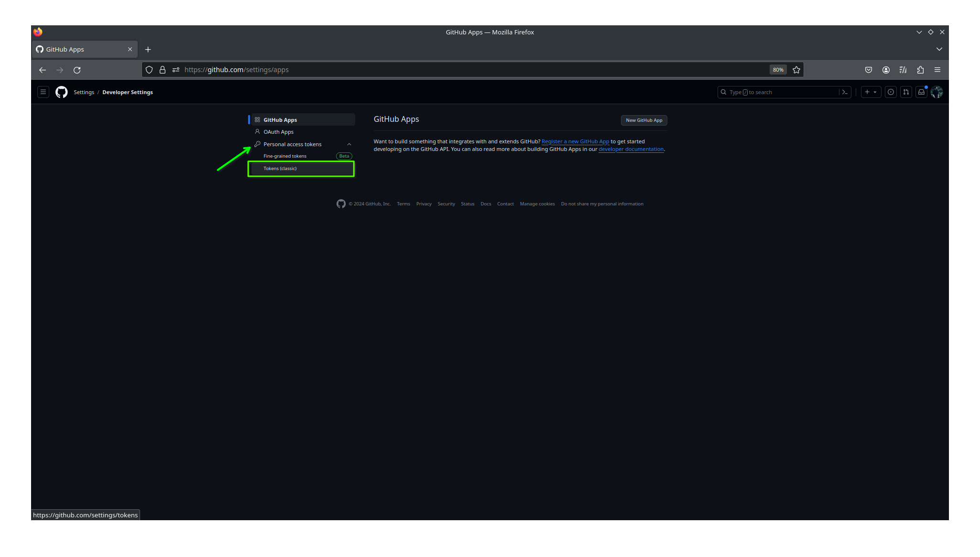Open the Firefox extensions puzzle icon
The height and width of the screenshot is (557, 980).
pyautogui.click(x=920, y=70)
